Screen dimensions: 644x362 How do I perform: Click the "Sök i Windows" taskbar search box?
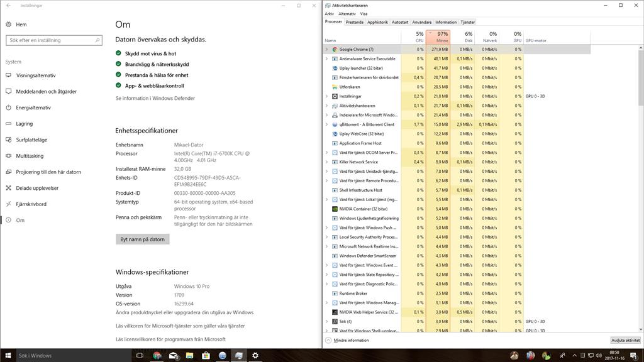(73, 356)
